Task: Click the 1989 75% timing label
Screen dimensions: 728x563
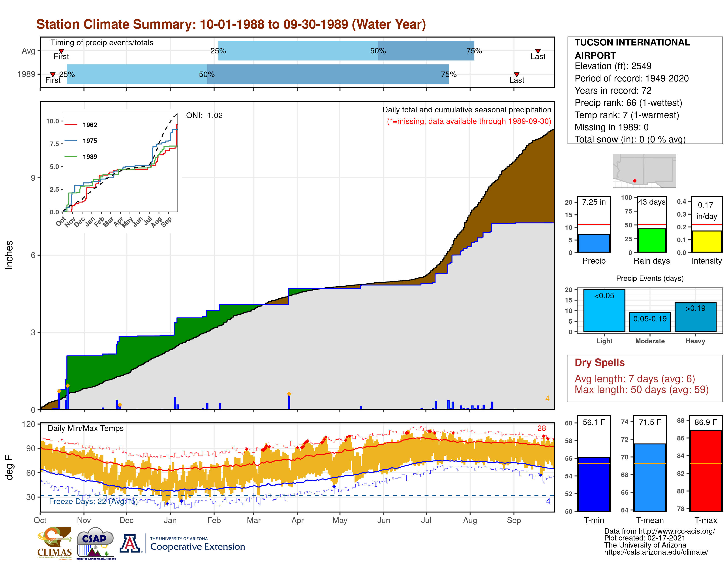Action: (449, 74)
